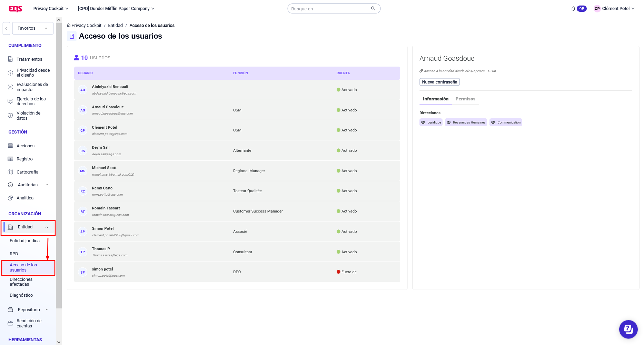644x345 pixels.
Task: Click the Entidad building icon
Action: tap(11, 227)
